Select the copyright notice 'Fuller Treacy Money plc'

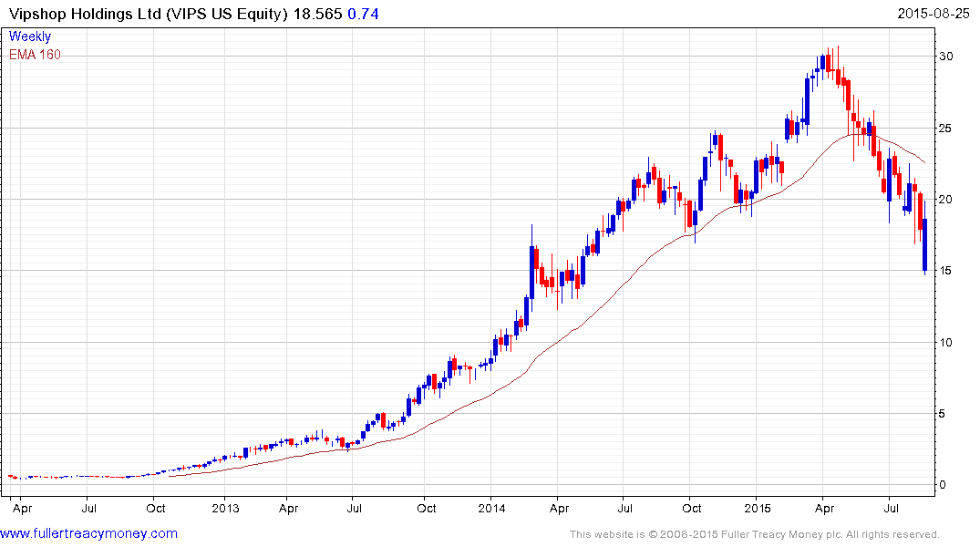(780, 534)
